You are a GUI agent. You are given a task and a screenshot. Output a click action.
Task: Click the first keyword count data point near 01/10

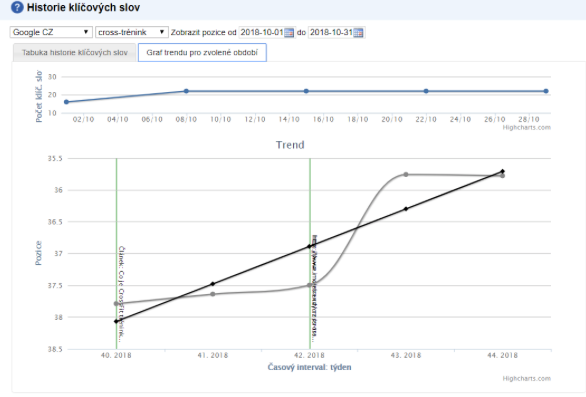66,102
